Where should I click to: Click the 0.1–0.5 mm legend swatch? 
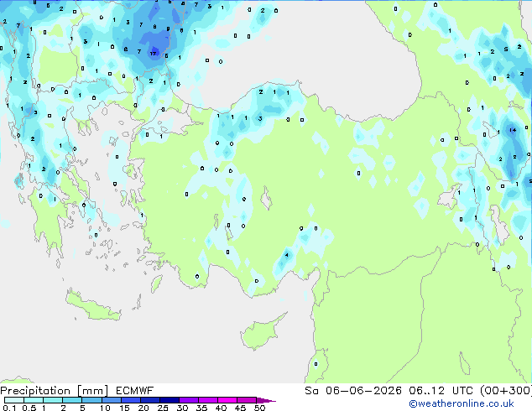click(14, 400)
